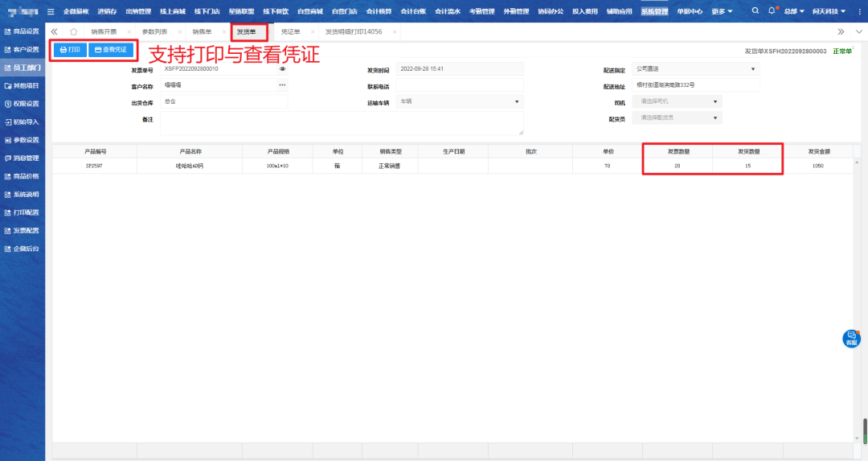
Task: Click the 打印 button
Action: tap(71, 50)
